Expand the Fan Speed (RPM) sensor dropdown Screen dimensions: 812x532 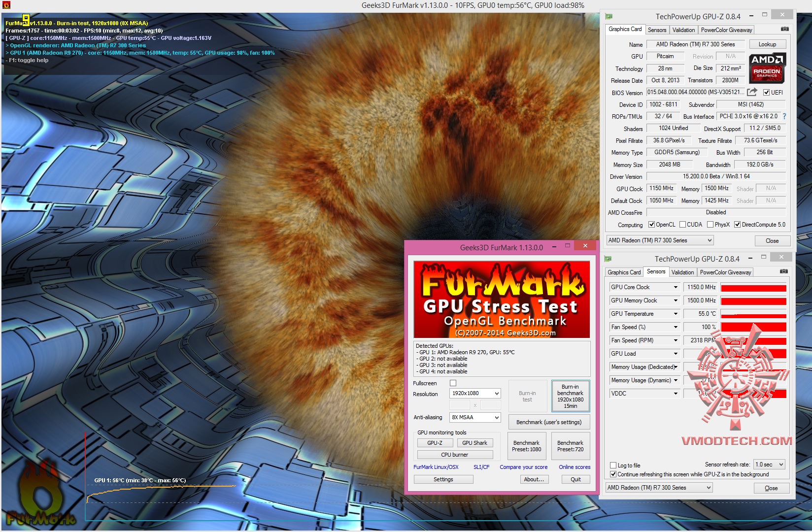point(676,340)
